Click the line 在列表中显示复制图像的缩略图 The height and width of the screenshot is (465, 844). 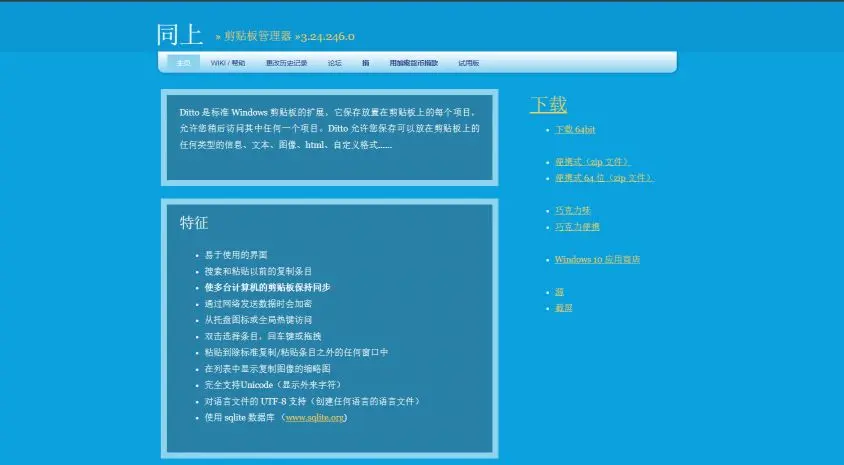[267, 369]
